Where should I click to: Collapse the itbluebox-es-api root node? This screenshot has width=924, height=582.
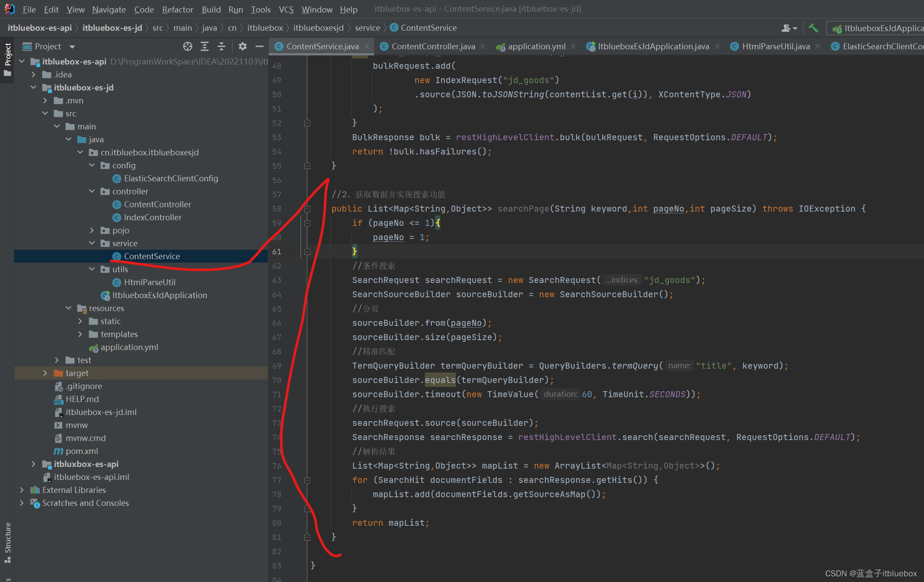coord(22,61)
